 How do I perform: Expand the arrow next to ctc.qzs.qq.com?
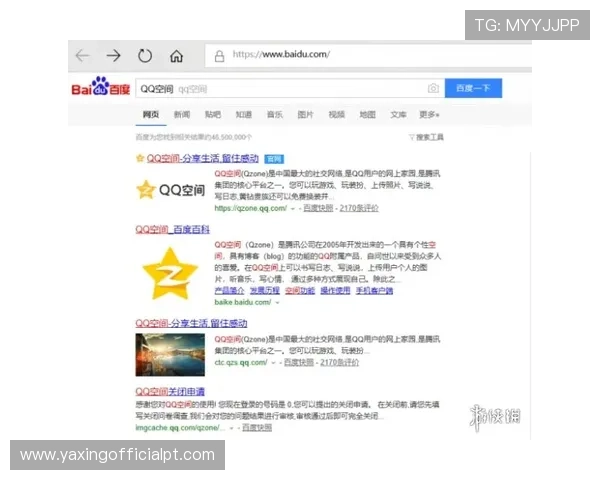[x=273, y=362]
